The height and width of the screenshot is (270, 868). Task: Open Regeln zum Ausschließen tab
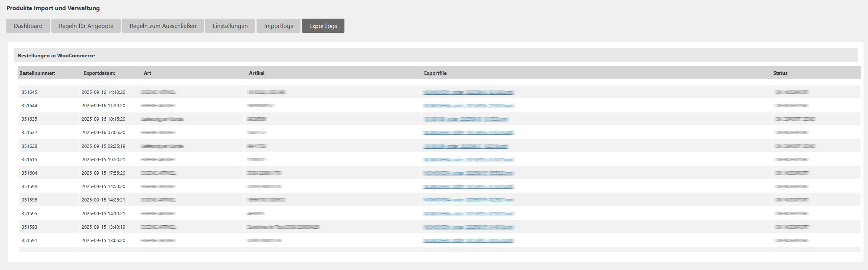[x=163, y=26]
